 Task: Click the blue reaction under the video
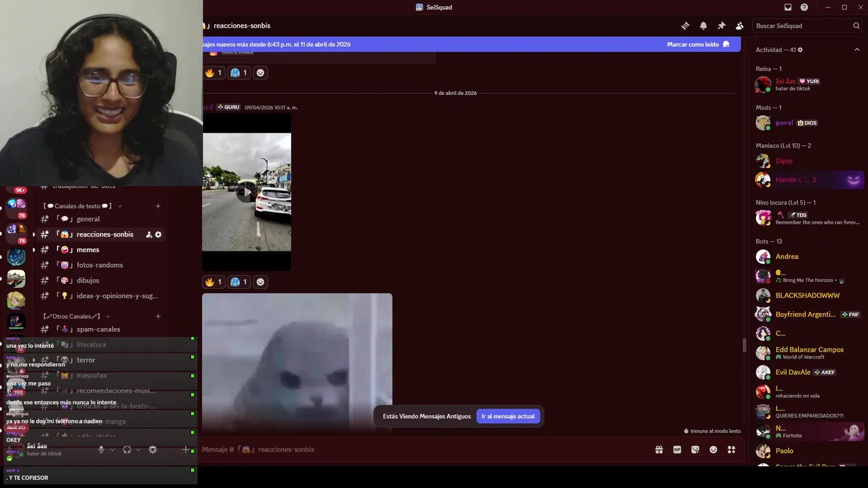pyautogui.click(x=239, y=281)
